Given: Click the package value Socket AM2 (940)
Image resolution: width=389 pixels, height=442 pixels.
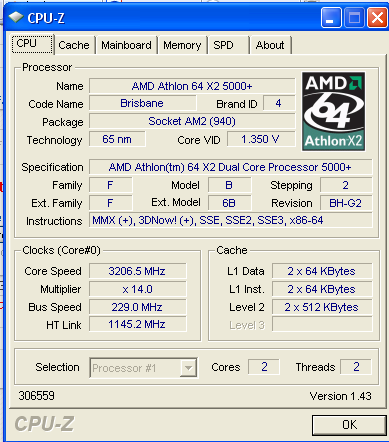Looking at the screenshot, I should pyautogui.click(x=192, y=121).
